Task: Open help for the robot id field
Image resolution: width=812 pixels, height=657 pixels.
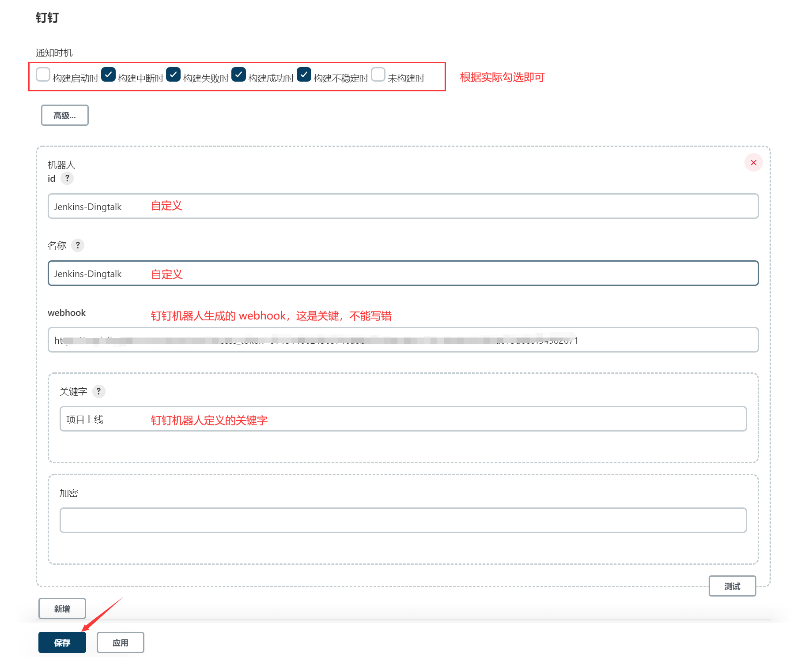Action: [x=67, y=178]
